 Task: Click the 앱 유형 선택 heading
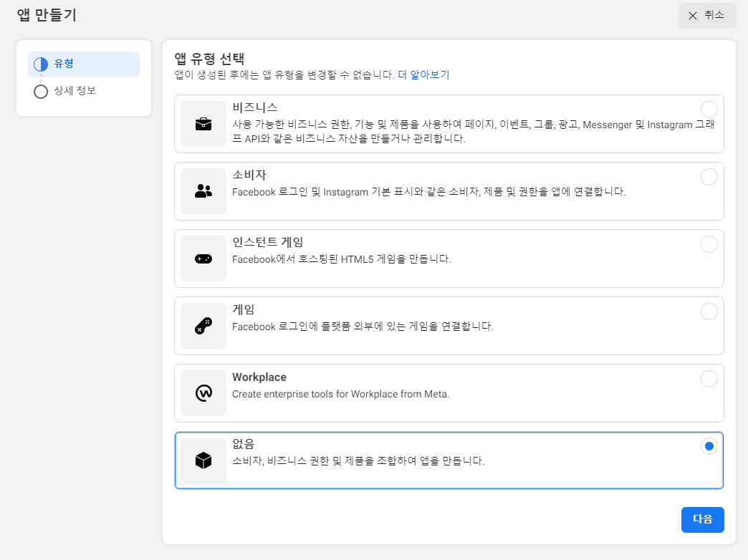pos(209,59)
